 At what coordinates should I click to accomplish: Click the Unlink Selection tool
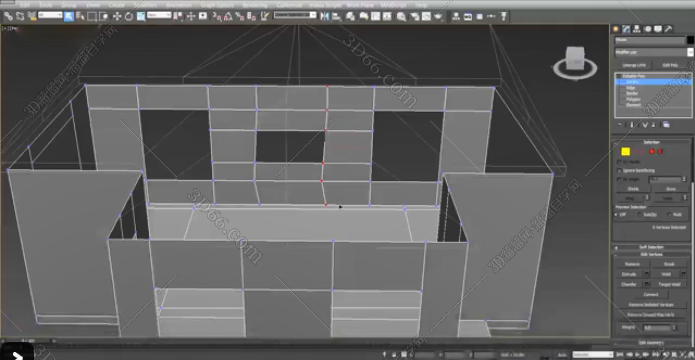(x=20, y=16)
